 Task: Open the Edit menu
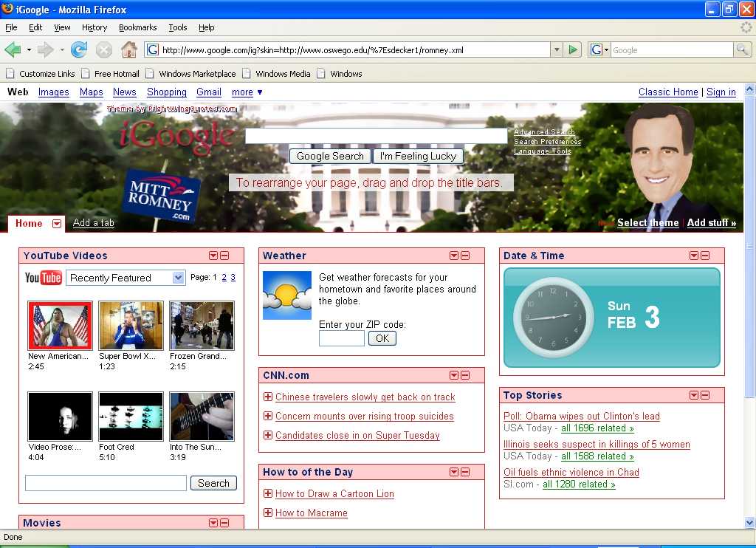click(35, 27)
